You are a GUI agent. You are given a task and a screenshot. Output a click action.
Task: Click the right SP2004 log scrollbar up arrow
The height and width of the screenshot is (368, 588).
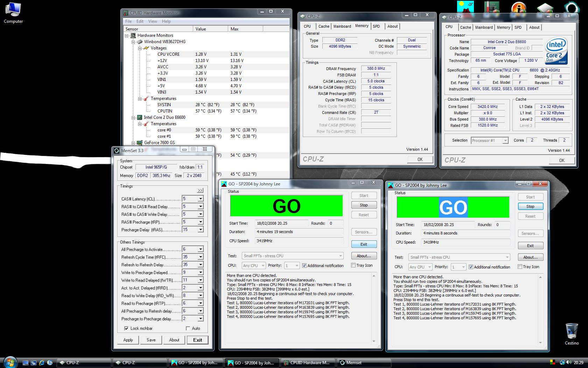pyautogui.click(x=540, y=277)
